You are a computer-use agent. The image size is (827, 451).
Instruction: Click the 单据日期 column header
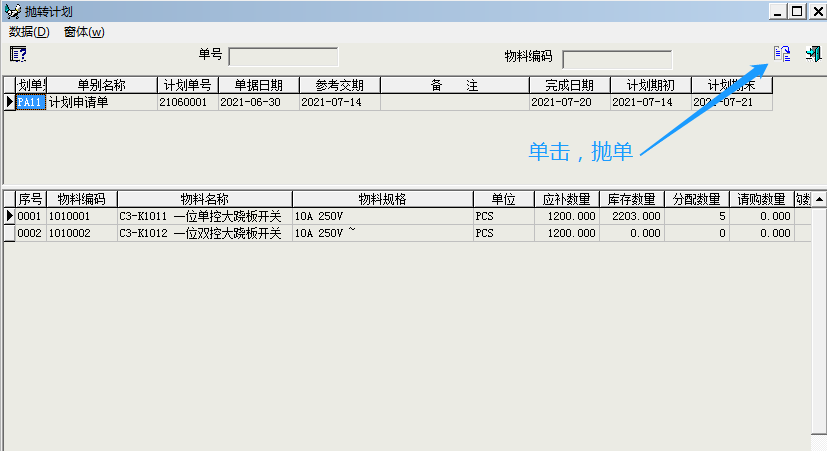point(258,86)
